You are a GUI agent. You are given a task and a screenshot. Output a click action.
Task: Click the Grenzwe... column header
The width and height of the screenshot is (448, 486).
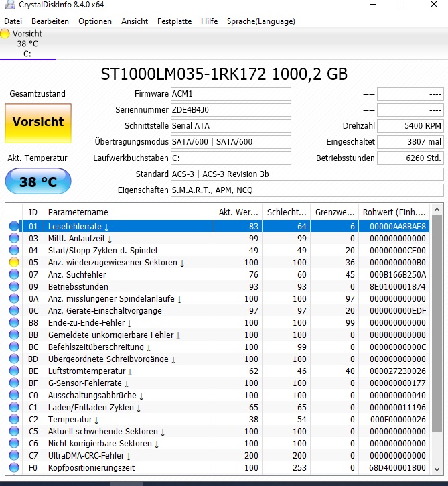(335, 212)
